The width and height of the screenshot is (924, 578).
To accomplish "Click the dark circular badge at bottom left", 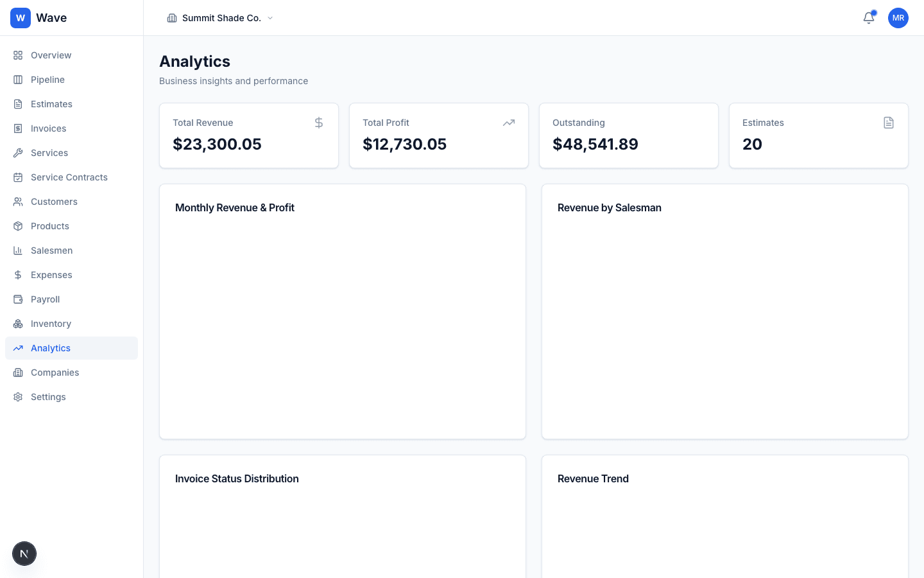I will tap(24, 554).
